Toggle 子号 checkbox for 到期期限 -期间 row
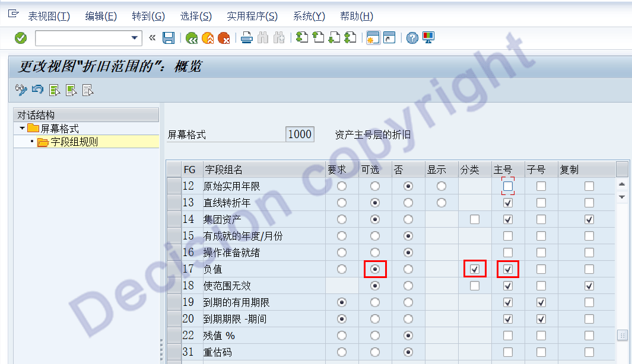 tap(541, 319)
